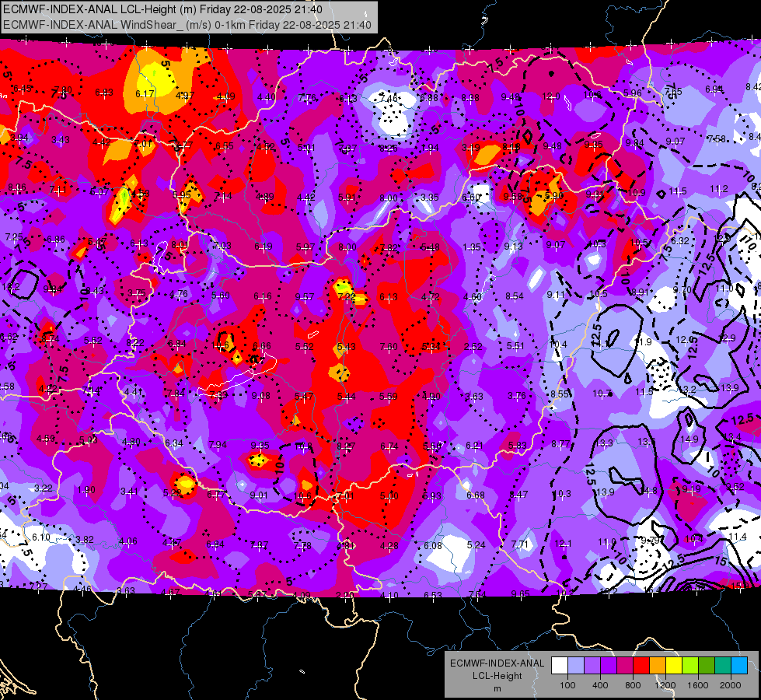Click the grid value '3.94'
This screenshot has height=700, width=761.
[19, 138]
